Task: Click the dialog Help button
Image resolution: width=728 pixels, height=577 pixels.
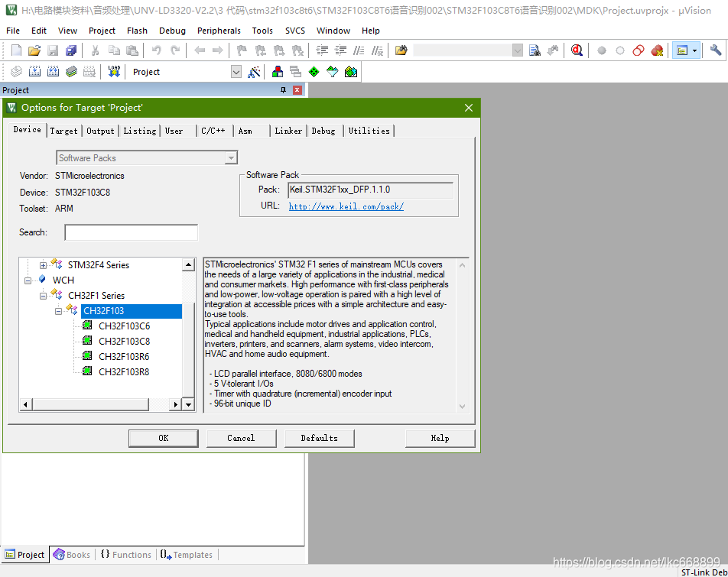Action: coord(440,439)
